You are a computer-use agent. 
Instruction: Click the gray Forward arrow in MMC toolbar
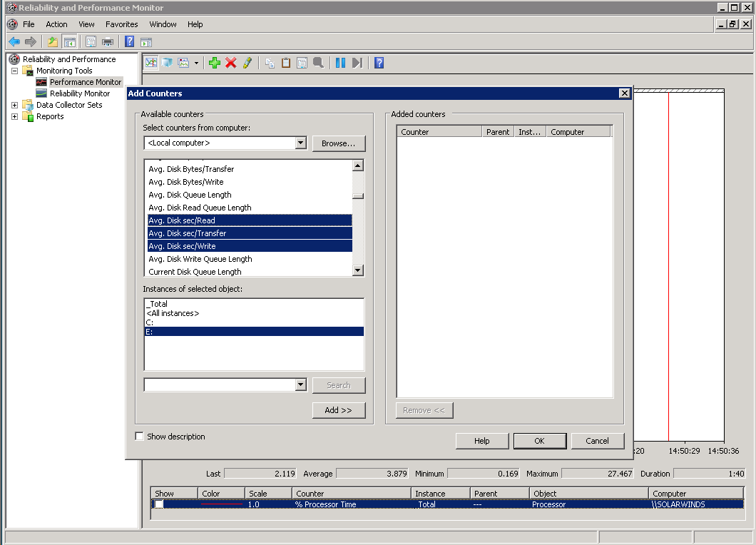(x=31, y=42)
